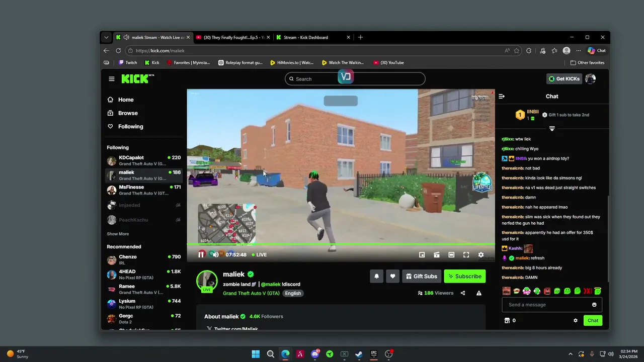644x362 pixels.
Task: Collapse the chat panel
Action: (501, 96)
